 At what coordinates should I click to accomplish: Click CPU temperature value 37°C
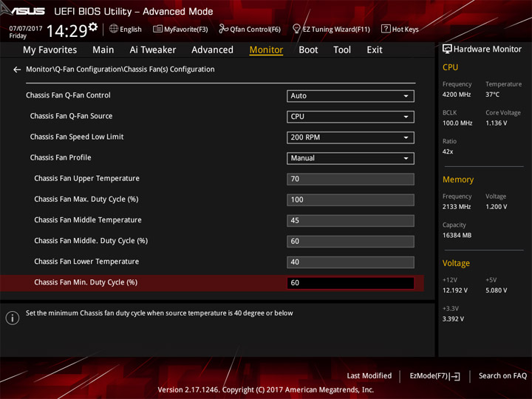pos(492,95)
